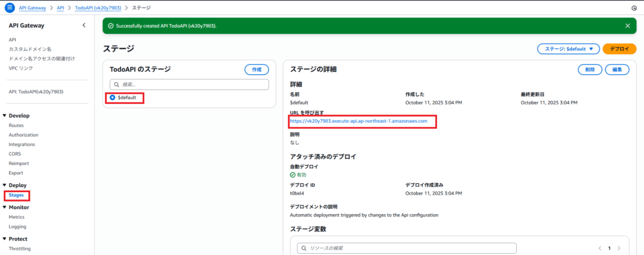This screenshot has width=644, height=255.
Task: Click the clock icon at top right
Action: point(633,8)
